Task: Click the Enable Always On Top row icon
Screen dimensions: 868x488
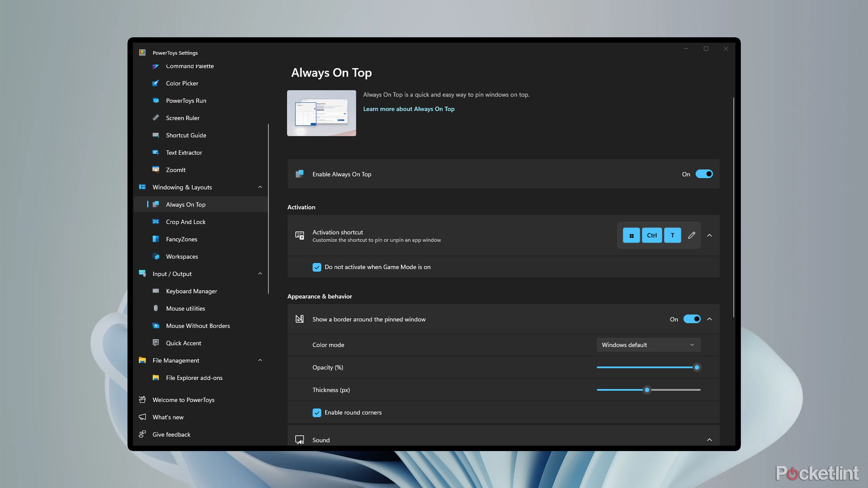Action: point(299,174)
